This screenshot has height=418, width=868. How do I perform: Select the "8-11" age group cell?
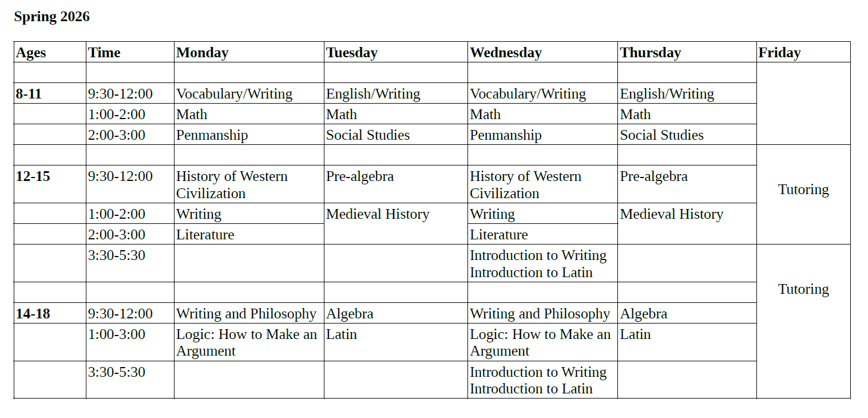point(29,94)
